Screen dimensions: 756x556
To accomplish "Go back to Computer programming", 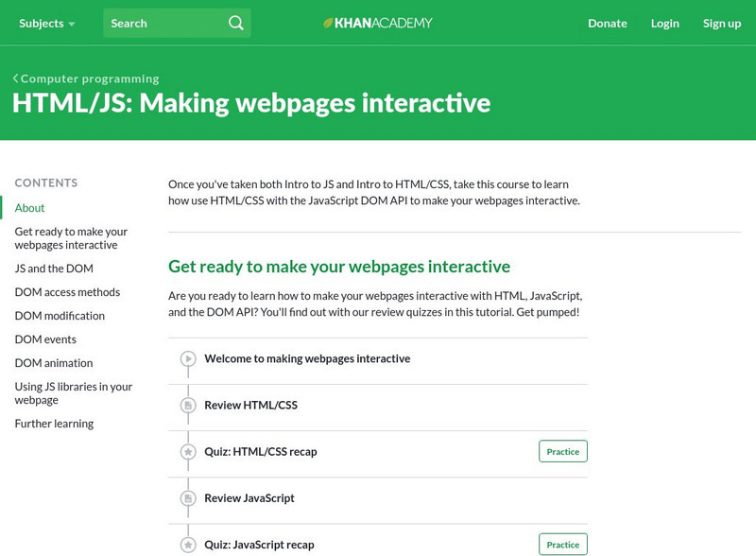I will tap(90, 78).
